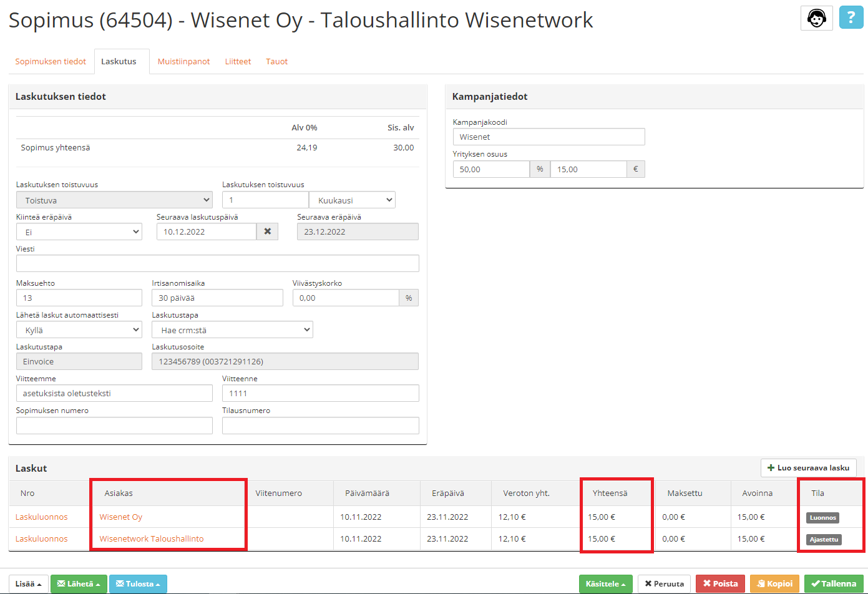The height and width of the screenshot is (594, 868).
Task: Click the Viitteenne field showing 1111
Action: click(321, 393)
